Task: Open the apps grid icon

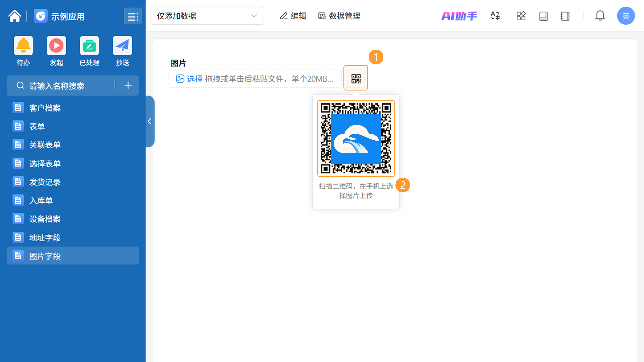Action: point(521,16)
